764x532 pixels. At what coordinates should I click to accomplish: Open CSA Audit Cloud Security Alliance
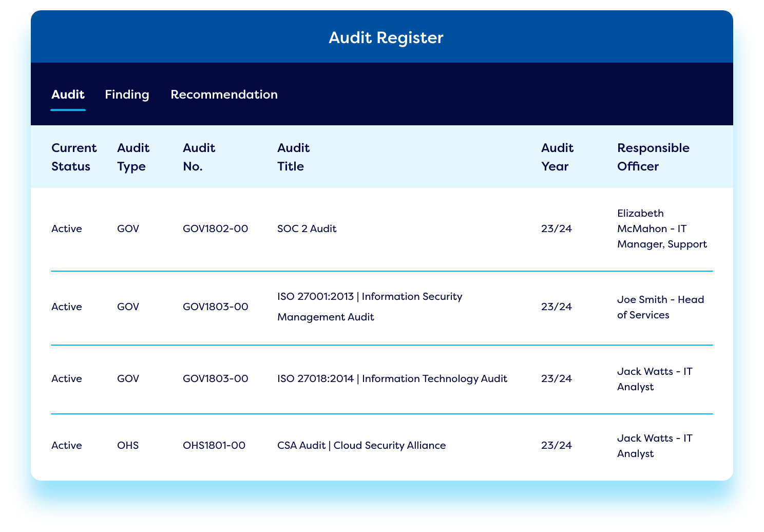point(361,445)
